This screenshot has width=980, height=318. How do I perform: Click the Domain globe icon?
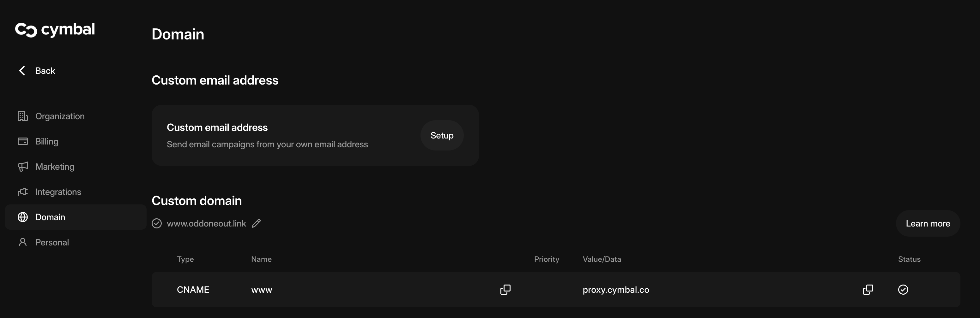[x=22, y=217]
